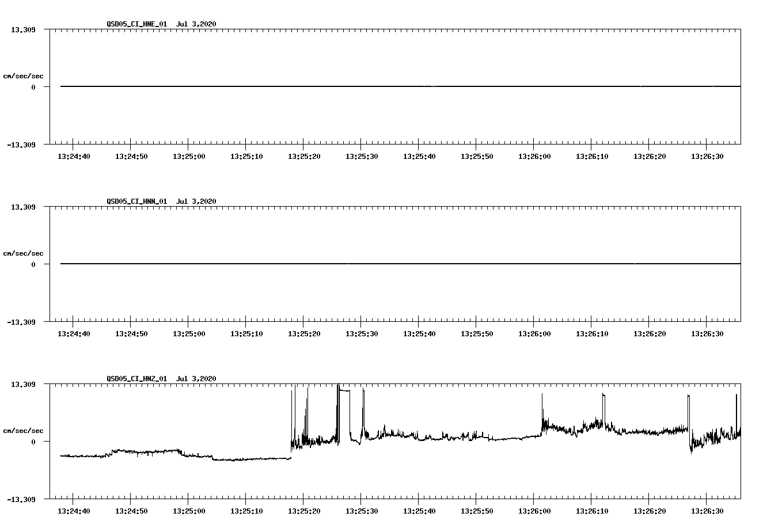
Task: Click the 13:24:40 time label under HNE plot
Action: click(74, 156)
